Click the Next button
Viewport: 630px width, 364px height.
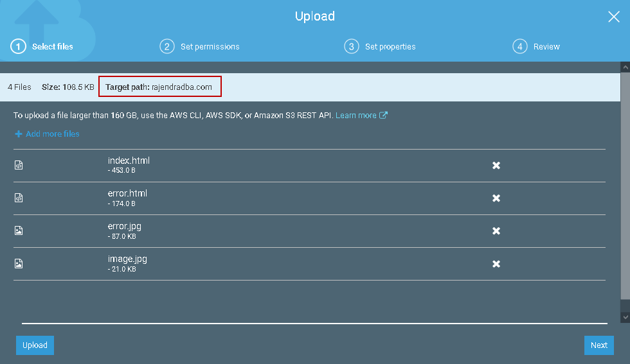pyautogui.click(x=598, y=345)
